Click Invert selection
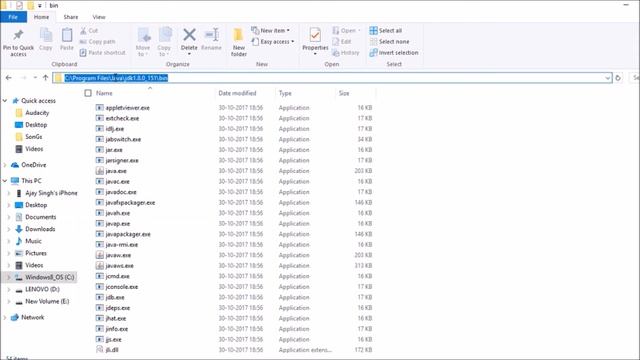Screen dimensions: 640x360 [394, 53]
